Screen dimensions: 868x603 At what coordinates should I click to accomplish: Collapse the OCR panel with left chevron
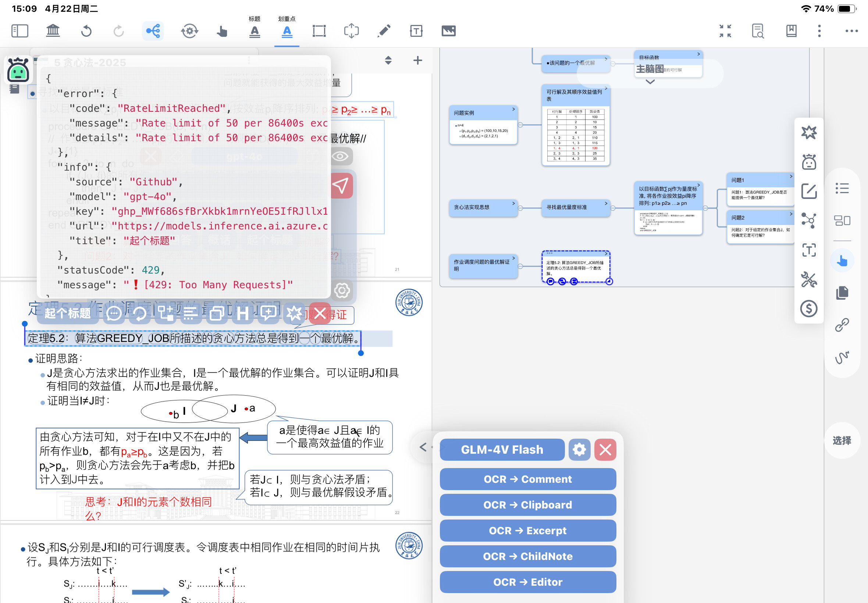423,447
